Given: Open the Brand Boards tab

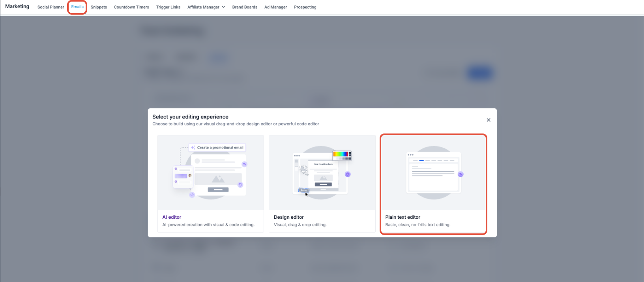Looking at the screenshot, I should coord(245,7).
